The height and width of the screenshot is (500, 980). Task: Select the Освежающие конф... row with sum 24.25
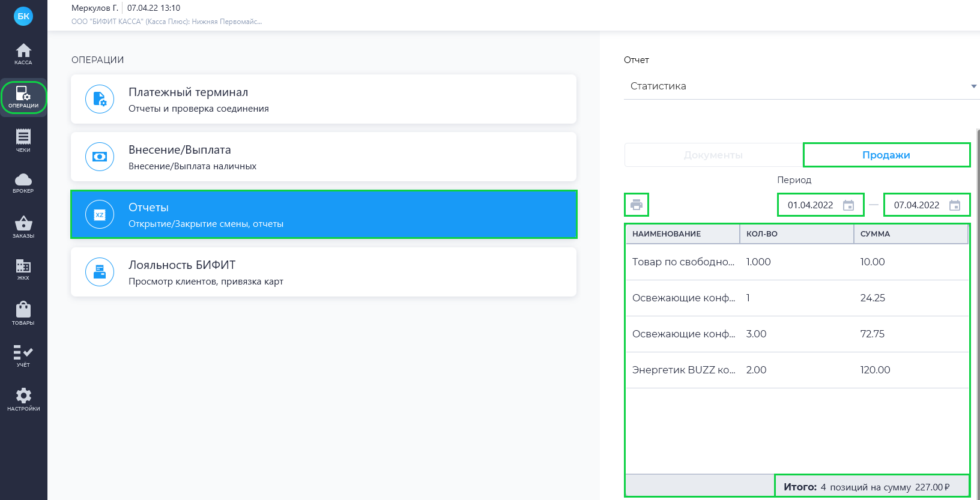(x=797, y=298)
